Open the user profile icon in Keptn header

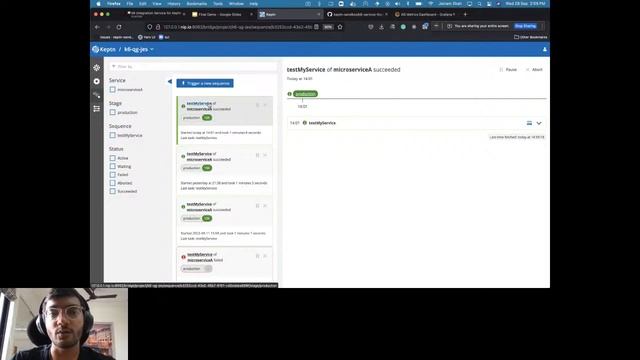pos(544,49)
